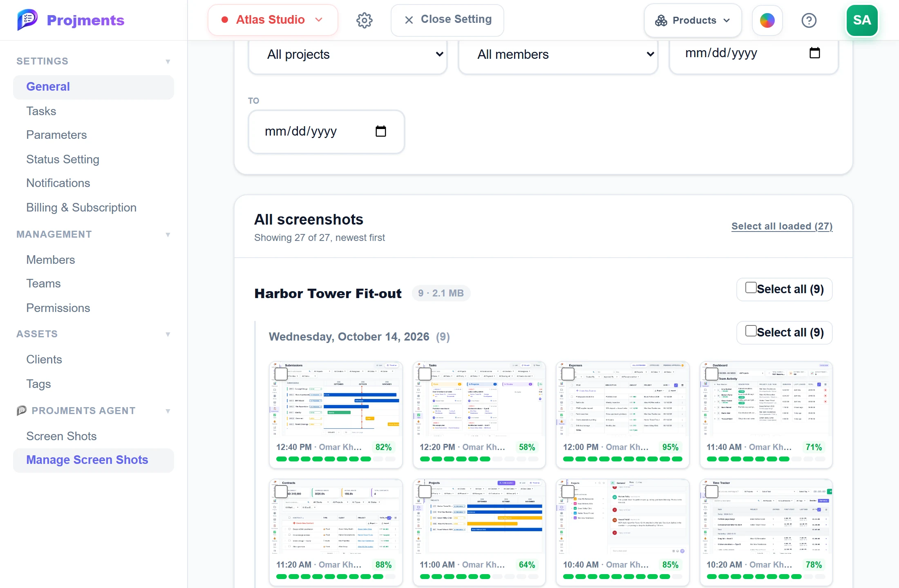This screenshot has height=588, width=899.
Task: Tick Harbor Tower Fit-out Select all checkbox
Action: pyautogui.click(x=751, y=287)
